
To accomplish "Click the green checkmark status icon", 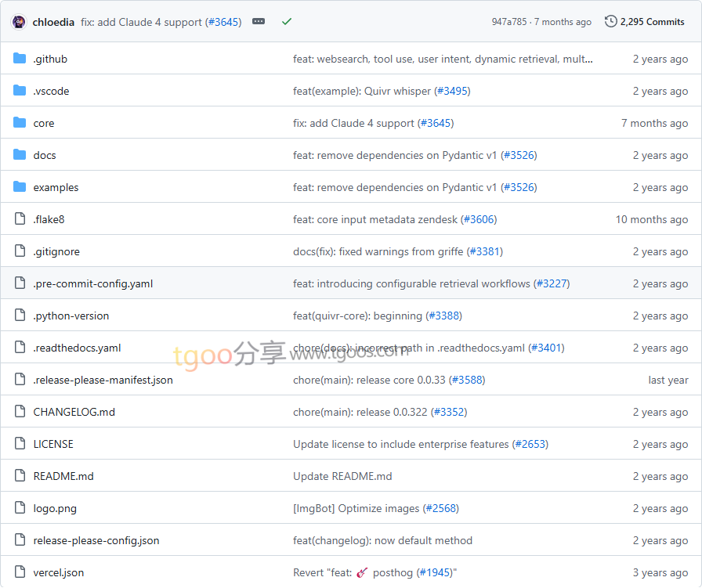I will pos(287,22).
